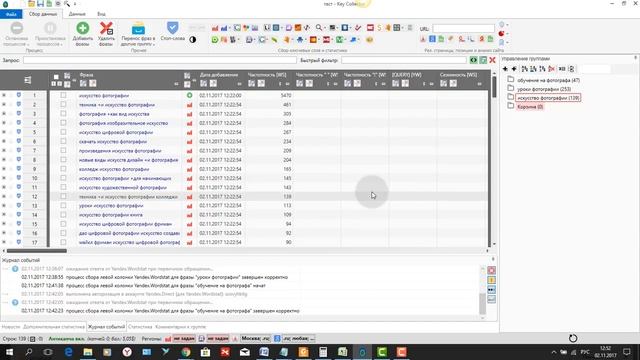Screen dimensions: 640x360
Task: Switch to the Журнал событий tab
Action: click(107, 327)
